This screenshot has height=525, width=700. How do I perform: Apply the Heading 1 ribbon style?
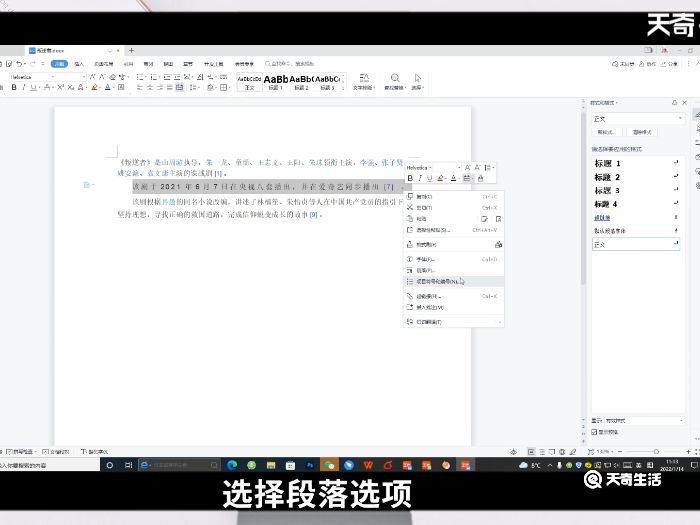coord(275,82)
